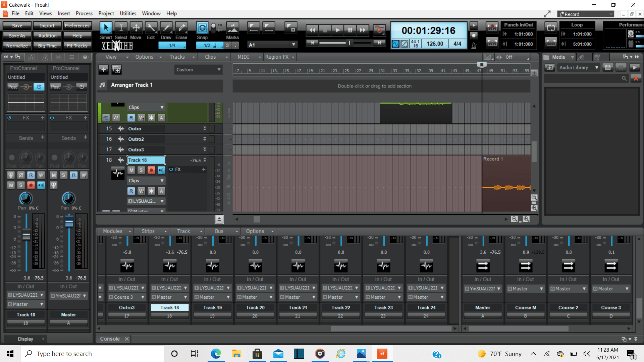Open the Clips dropdown on Track 18

coord(146,180)
